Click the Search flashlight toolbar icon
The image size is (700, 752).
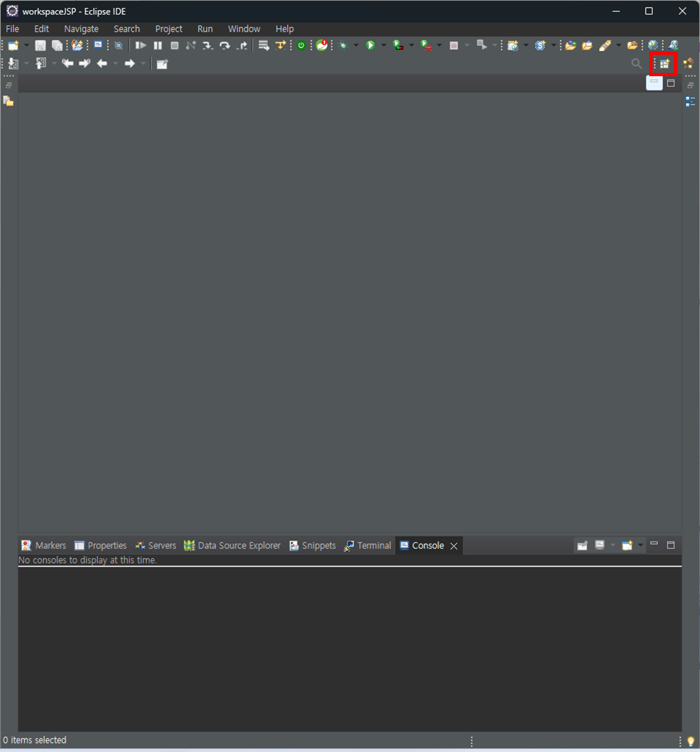pos(605,45)
